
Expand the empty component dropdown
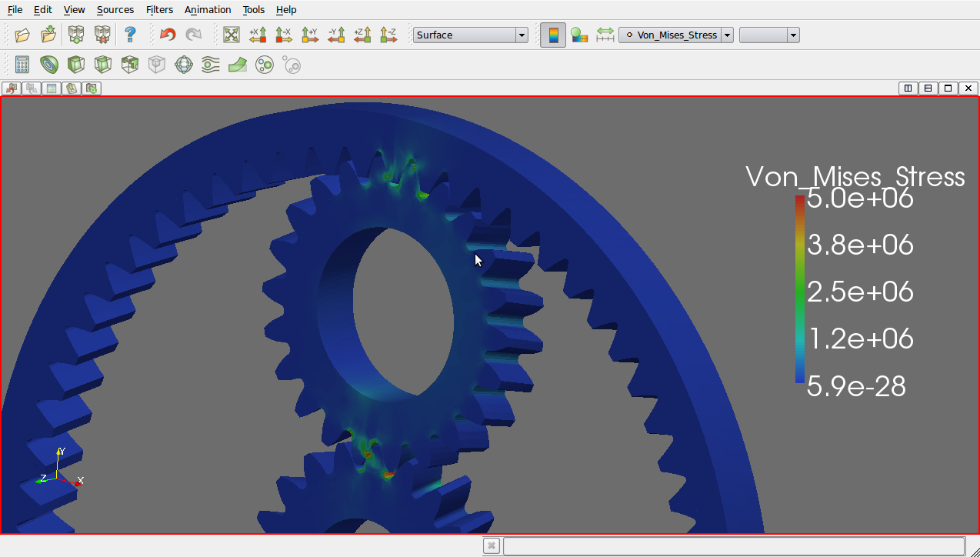click(793, 35)
